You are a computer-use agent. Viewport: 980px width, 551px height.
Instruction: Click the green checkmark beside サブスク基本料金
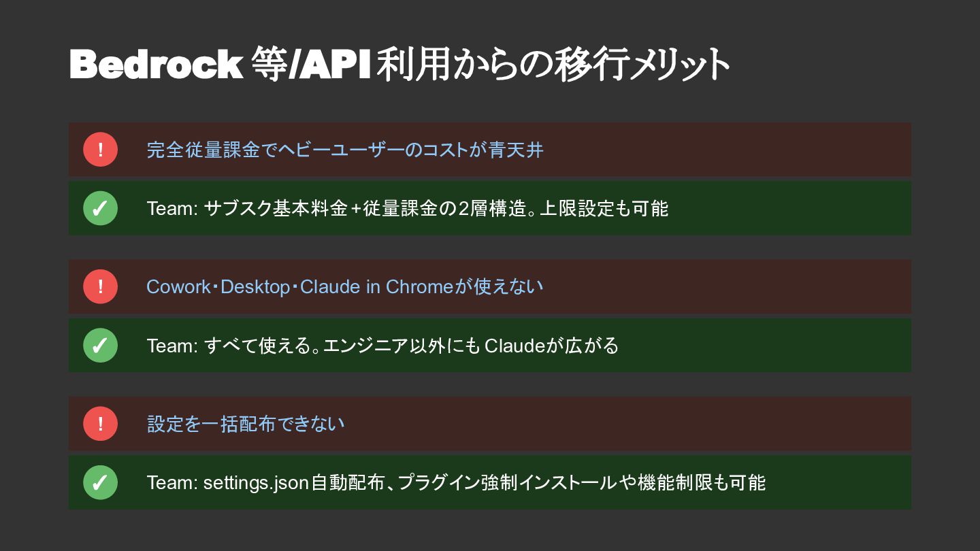coord(100,208)
